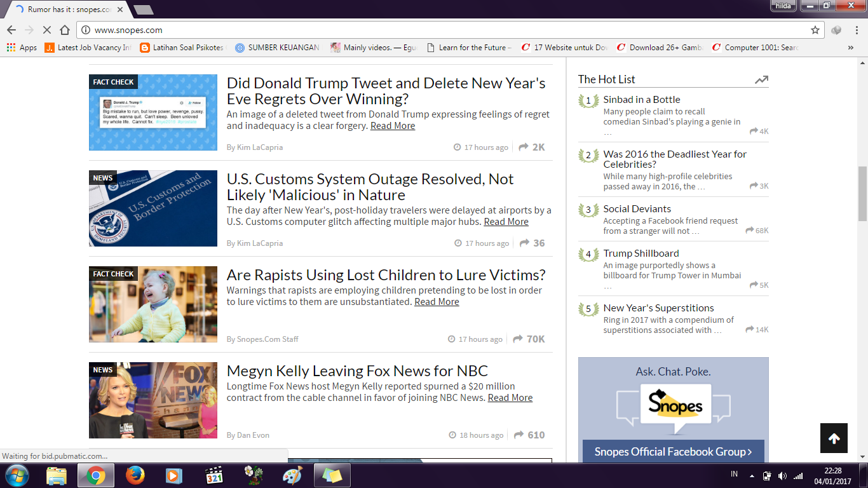Open the Windows Start menu
This screenshot has width=868, height=488.
pos(17,475)
